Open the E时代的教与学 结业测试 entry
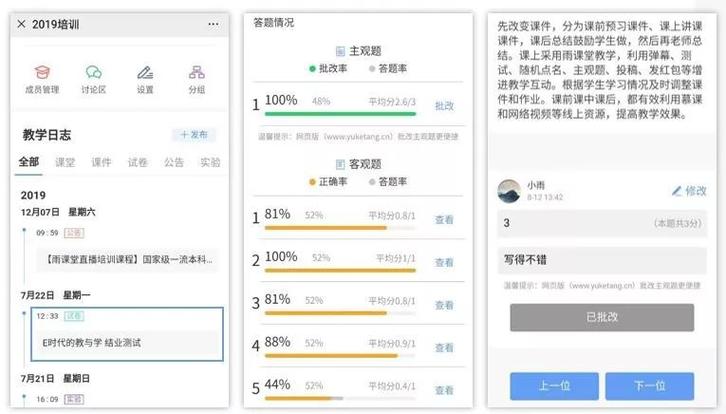 [127, 334]
